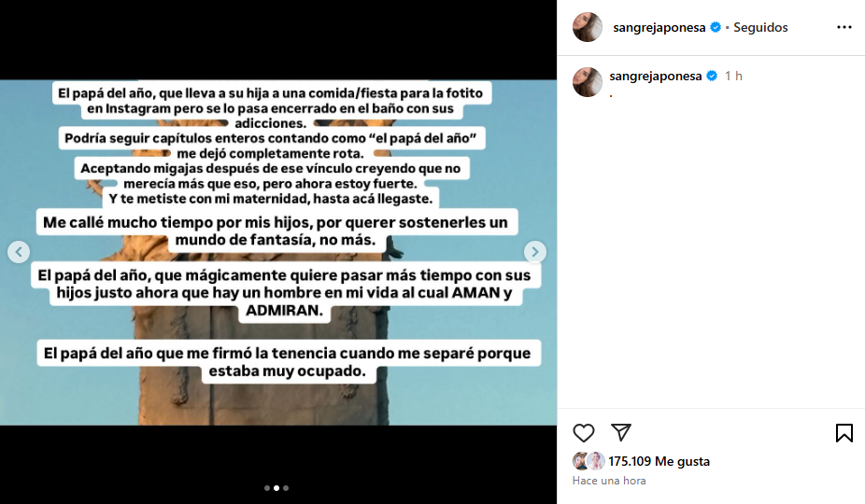
Task: Save the post with the bookmark icon
Action: [844, 433]
